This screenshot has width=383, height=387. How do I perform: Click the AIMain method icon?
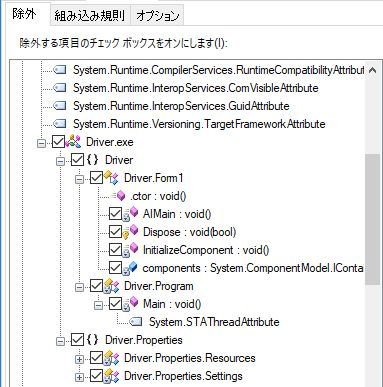click(130, 214)
